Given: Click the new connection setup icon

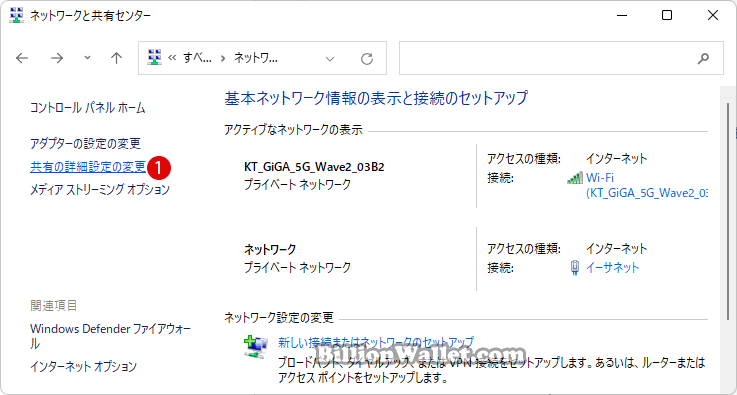Looking at the screenshot, I should (256, 347).
